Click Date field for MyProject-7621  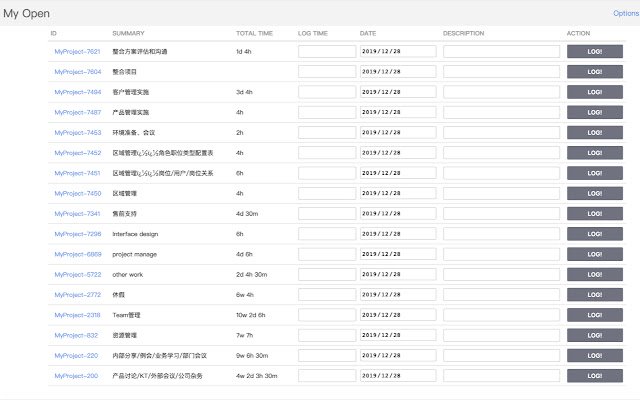click(398, 51)
